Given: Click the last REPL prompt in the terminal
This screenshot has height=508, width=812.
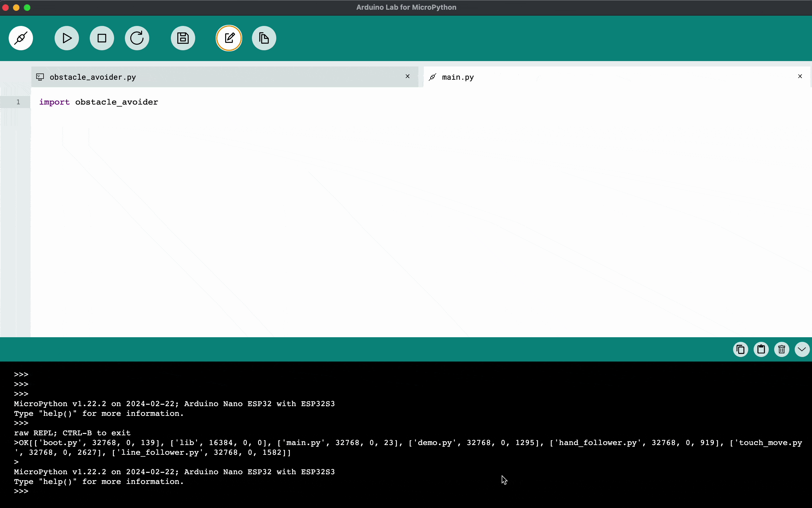Looking at the screenshot, I should click(22, 491).
